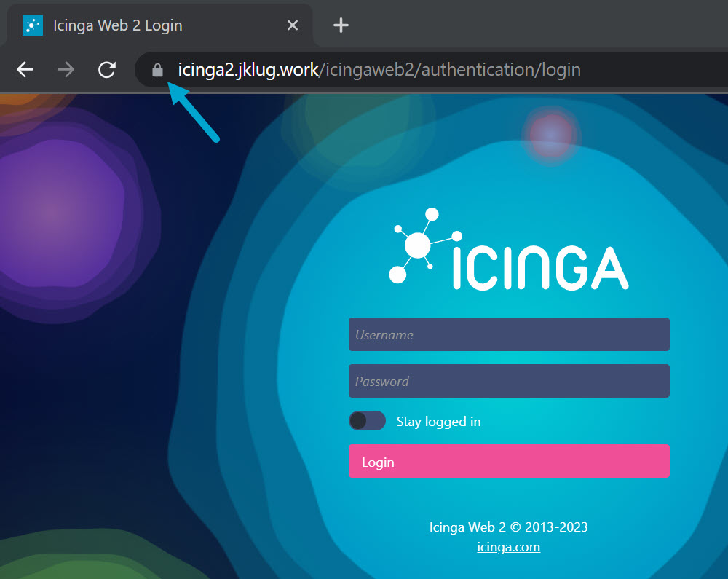
Task: Click the Icinga Web 2 copyright text
Action: point(508,527)
